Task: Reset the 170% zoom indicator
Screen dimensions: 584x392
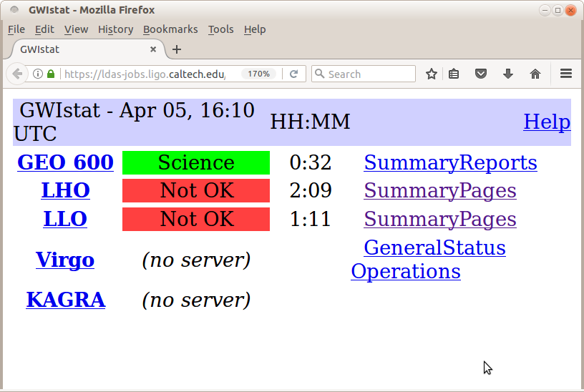Action: pos(258,74)
